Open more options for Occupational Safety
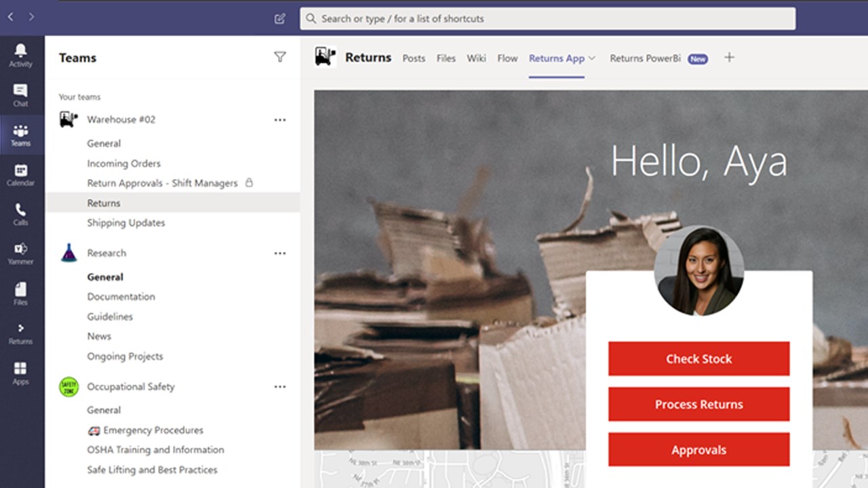This screenshot has height=488, width=868. tap(280, 387)
